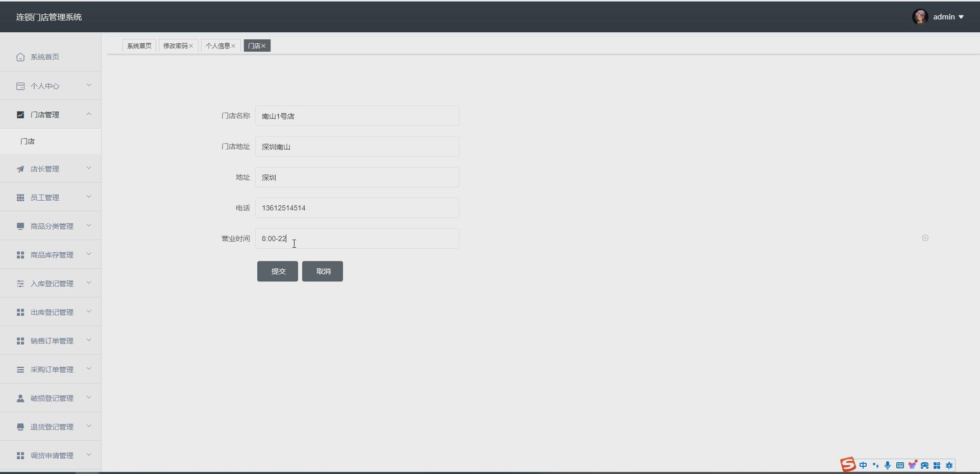Switch to the 系统首页 tab
Image resolution: width=980 pixels, height=474 pixels.
(139, 46)
